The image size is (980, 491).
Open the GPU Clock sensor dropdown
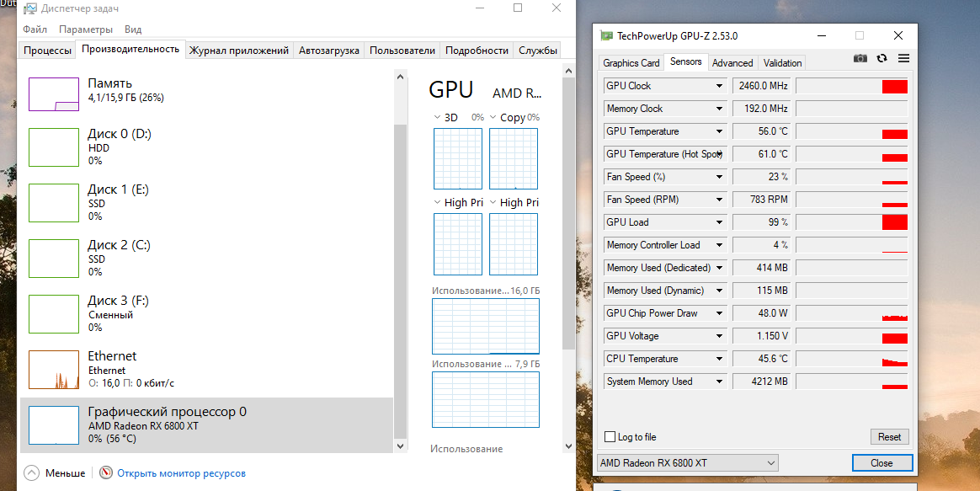pyautogui.click(x=719, y=86)
